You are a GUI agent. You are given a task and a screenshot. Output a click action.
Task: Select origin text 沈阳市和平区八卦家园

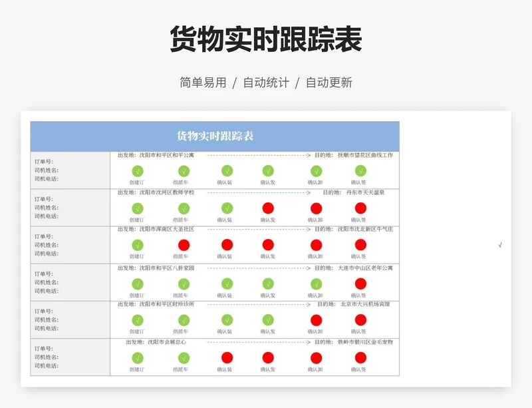click(167, 268)
